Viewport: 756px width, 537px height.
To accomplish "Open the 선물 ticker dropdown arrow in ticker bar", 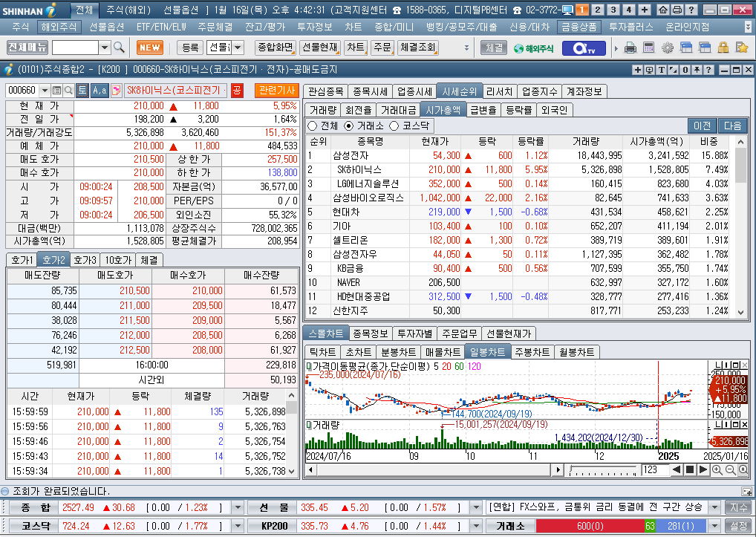I will (475, 507).
